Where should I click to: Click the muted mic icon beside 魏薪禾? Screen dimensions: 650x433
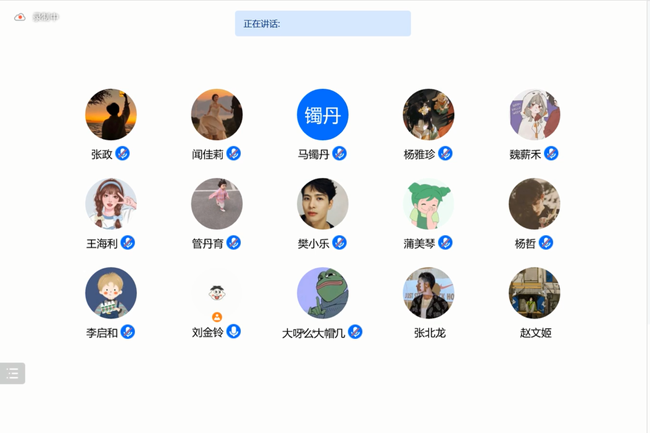coord(551,154)
